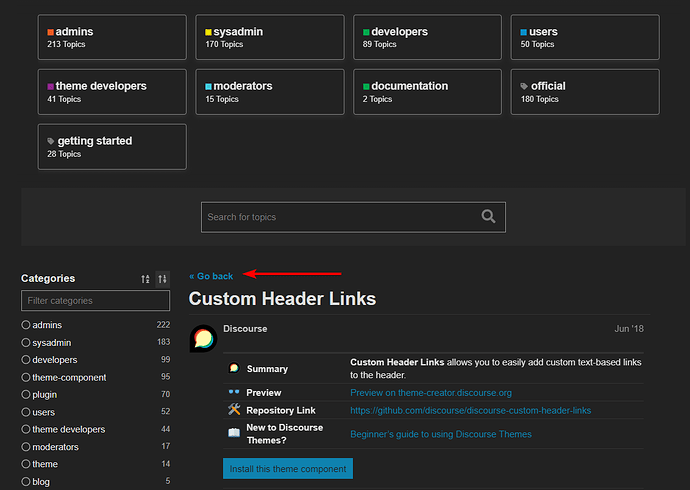The height and width of the screenshot is (490, 690).
Task: Click the Jun '18 post date
Action: 629,329
